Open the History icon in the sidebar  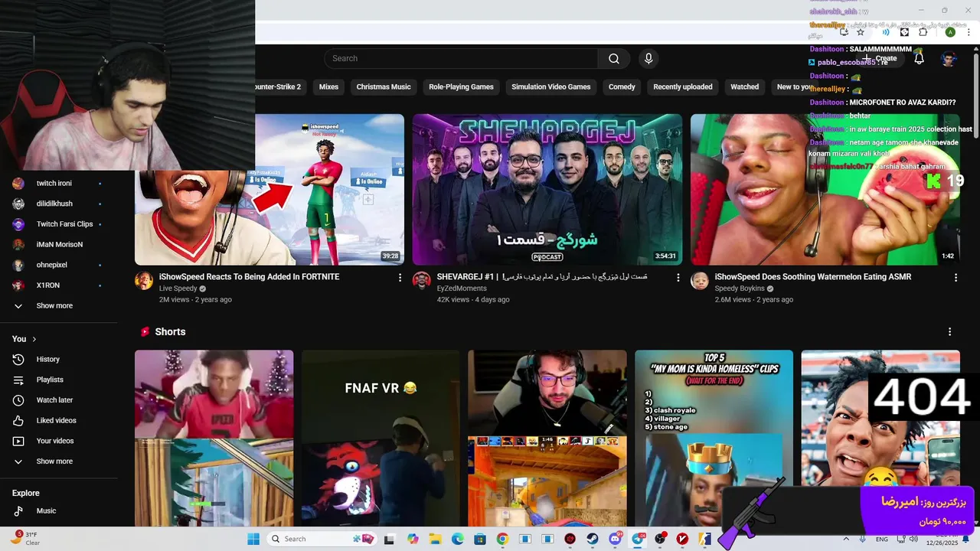click(18, 360)
